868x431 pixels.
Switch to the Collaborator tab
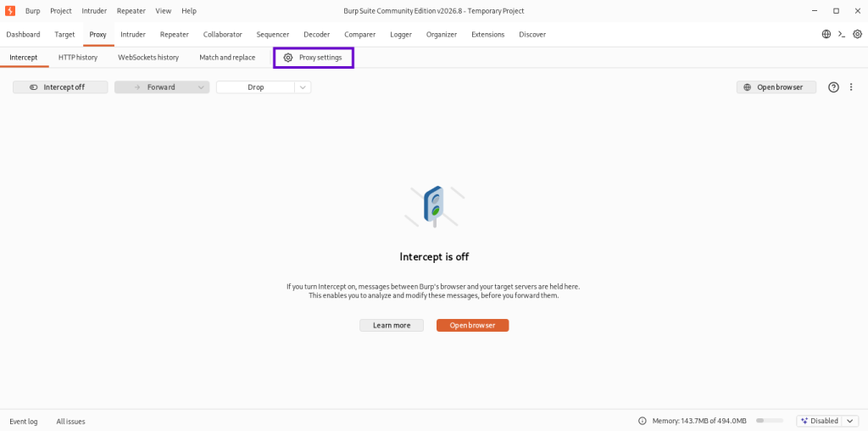pyautogui.click(x=223, y=34)
